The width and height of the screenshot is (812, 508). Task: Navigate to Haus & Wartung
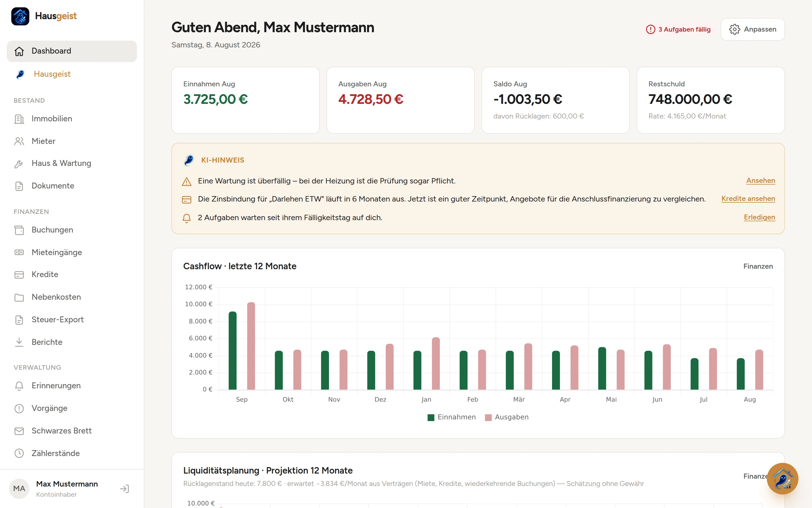(x=72, y=164)
